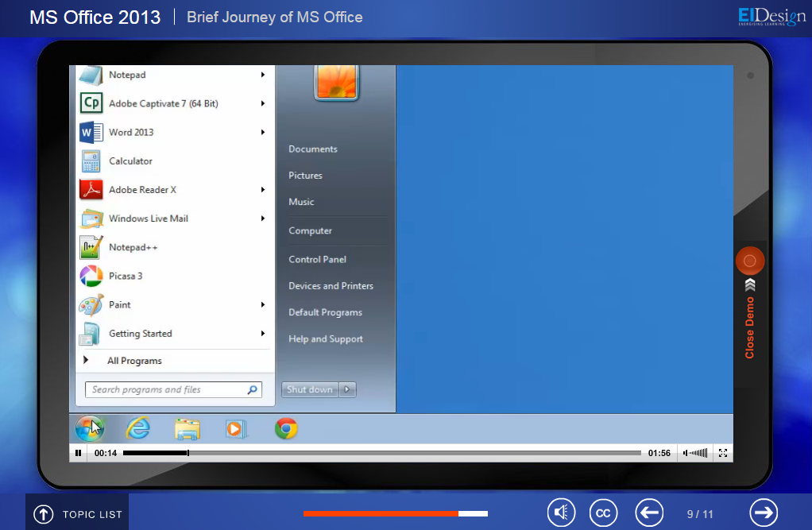Open Documents from Start menu
This screenshot has width=812, height=530.
pyautogui.click(x=313, y=149)
